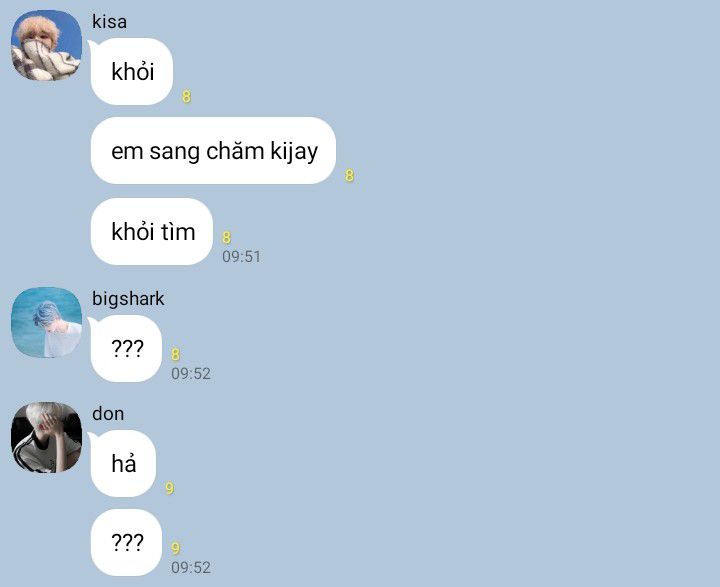Viewport: 720px width, 587px height.
Task: Select don's '???' message bubble
Action: pos(127,542)
